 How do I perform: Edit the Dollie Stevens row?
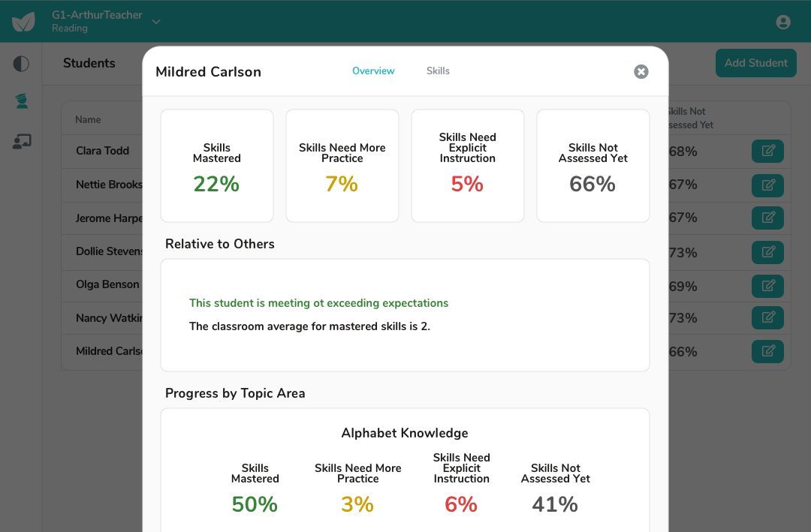point(767,252)
